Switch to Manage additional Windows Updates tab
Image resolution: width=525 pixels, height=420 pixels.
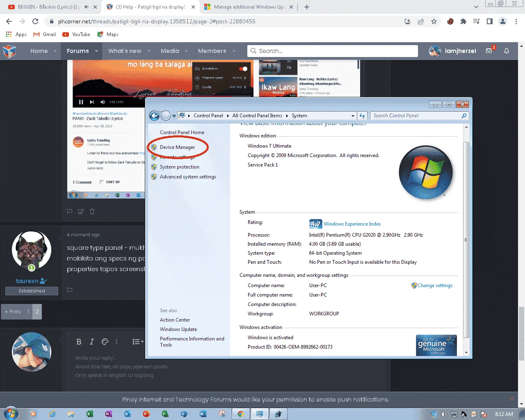[x=249, y=7]
